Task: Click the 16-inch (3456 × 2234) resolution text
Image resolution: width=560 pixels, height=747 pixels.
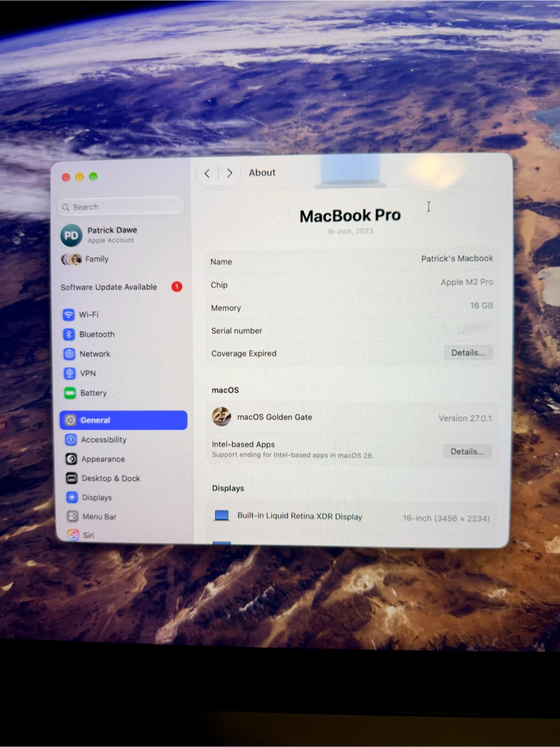Action: coord(446,518)
